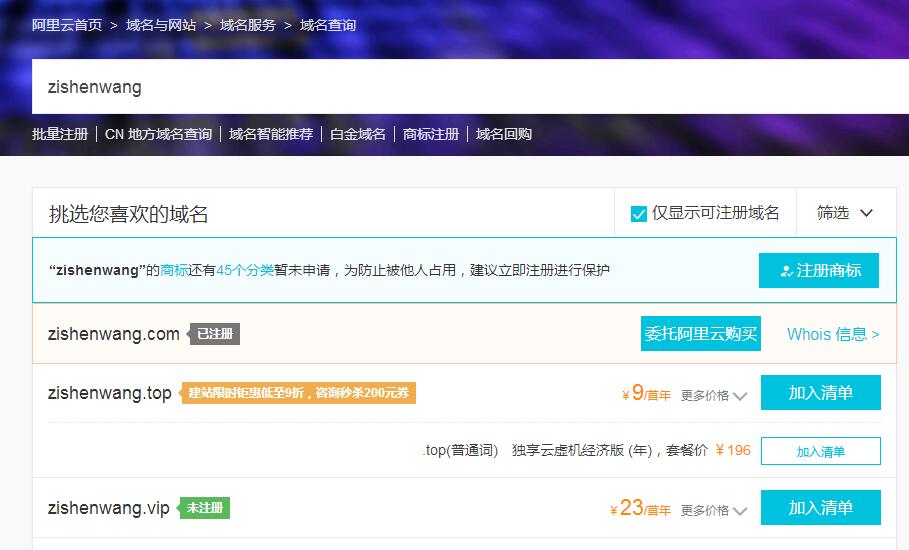Click 域名查询 breadcrumb item
This screenshot has height=550, width=909.
pyautogui.click(x=328, y=25)
